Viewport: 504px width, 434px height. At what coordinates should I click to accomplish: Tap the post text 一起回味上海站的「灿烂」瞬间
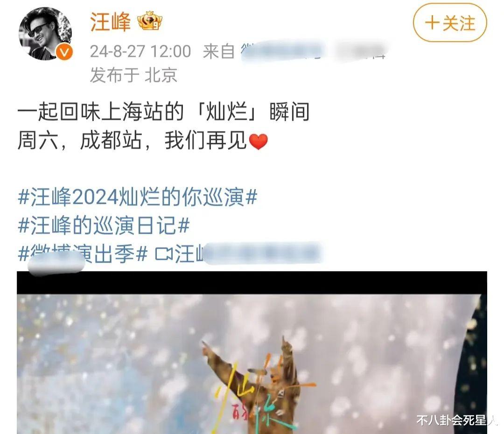[x=163, y=112]
